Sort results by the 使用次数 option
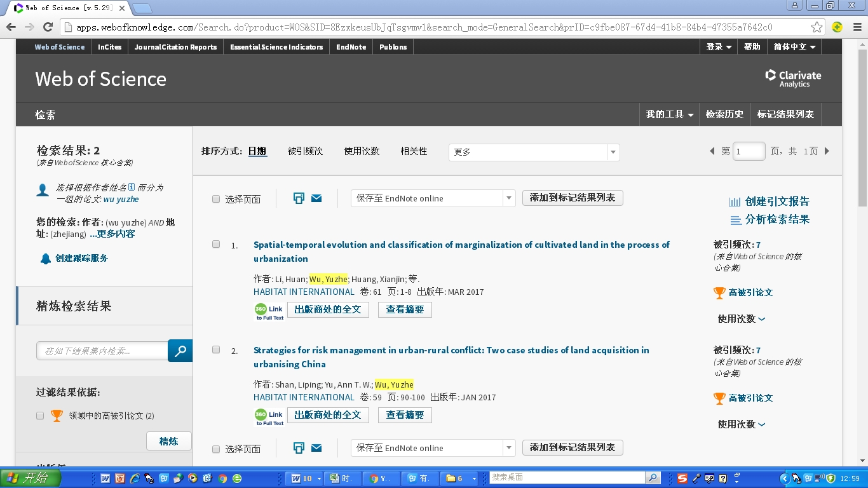 (x=362, y=151)
